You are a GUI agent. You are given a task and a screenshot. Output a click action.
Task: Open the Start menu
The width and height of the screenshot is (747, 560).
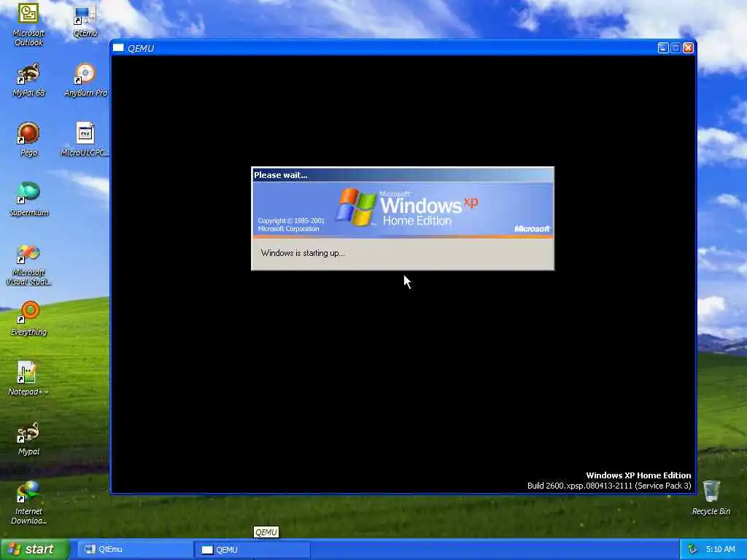click(x=35, y=549)
